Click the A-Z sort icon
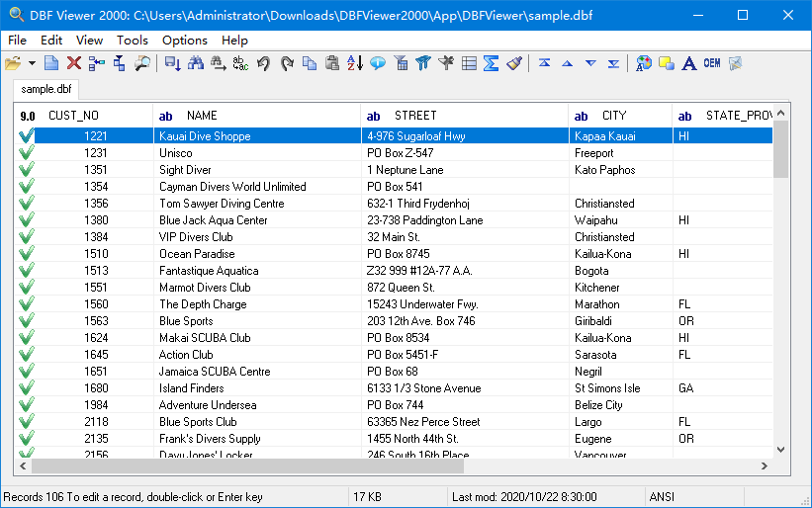 pos(355,63)
